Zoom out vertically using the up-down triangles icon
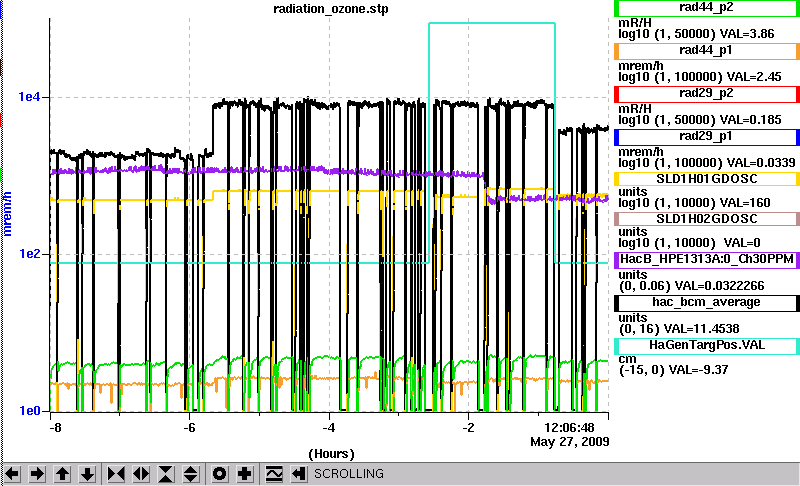Screen dimensions: 800x486 (191, 474)
